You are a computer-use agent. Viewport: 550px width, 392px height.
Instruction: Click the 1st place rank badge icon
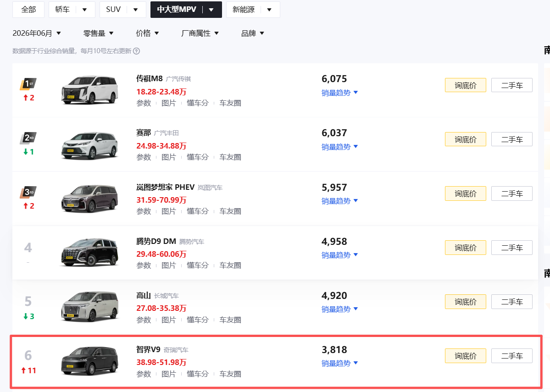28,84
